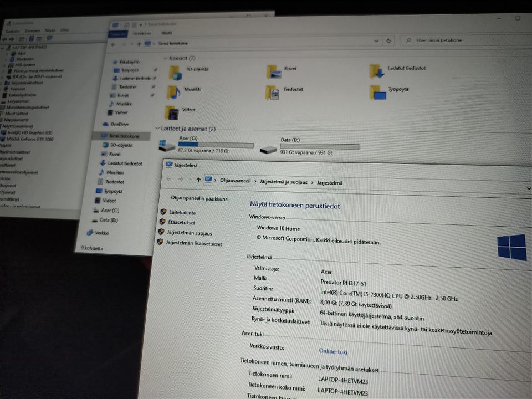The image size is (532, 399).
Task: Click the Back arrow in the Järjestelmä window
Action: pos(169,178)
